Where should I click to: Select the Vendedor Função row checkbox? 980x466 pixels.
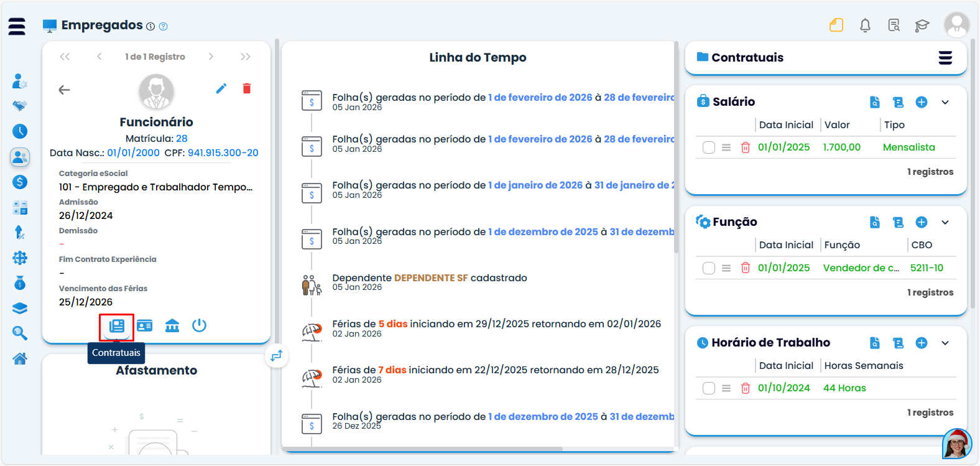pyautogui.click(x=709, y=268)
